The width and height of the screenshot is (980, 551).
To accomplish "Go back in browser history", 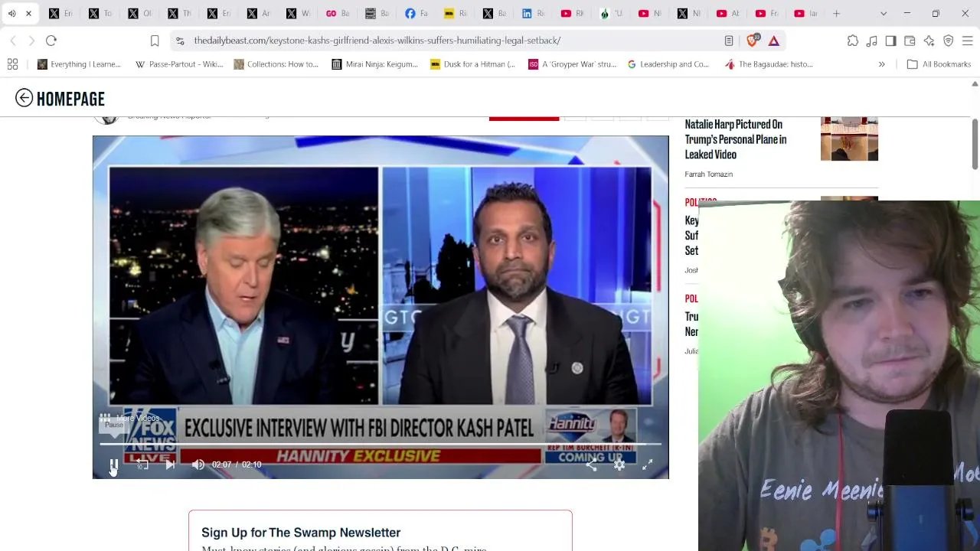I will pos(13,41).
